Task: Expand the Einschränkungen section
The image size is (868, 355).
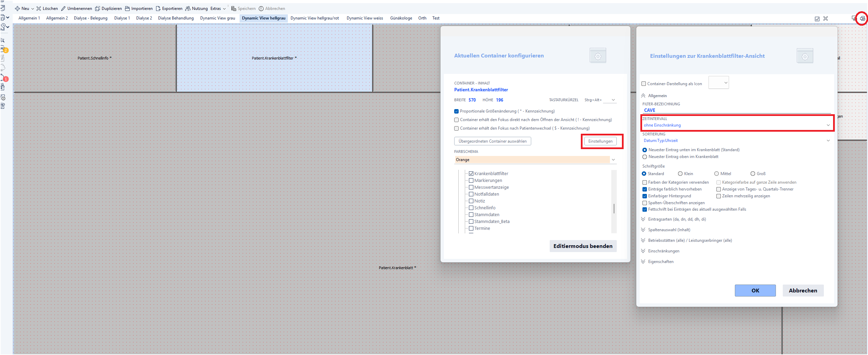Action: pos(643,251)
